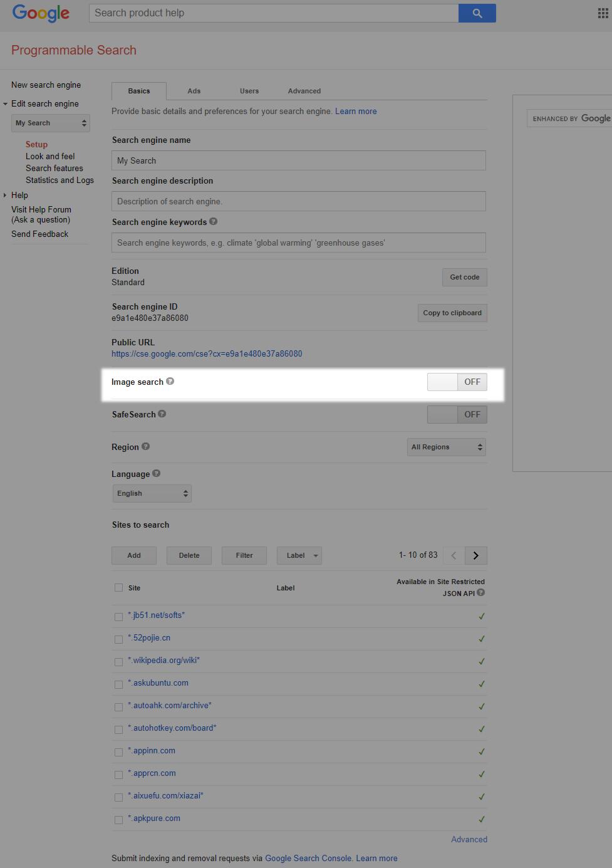This screenshot has height=868, width=612.
Task: Click help icon beside SafeSearch label
Action: tap(162, 414)
